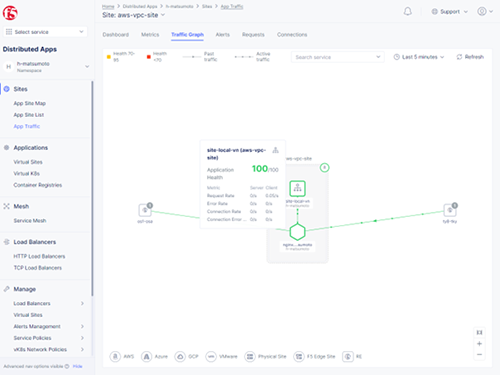This screenshot has height=375, width=500.
Task: Click the green hexagon service node
Action: tap(297, 232)
